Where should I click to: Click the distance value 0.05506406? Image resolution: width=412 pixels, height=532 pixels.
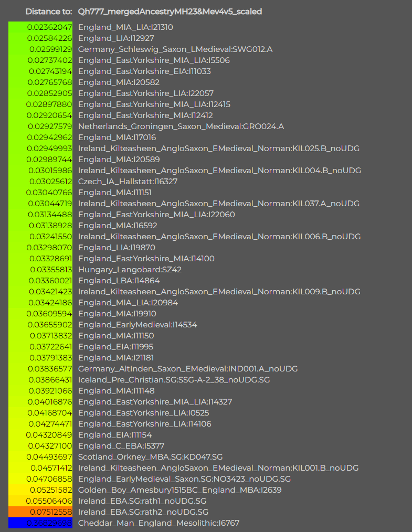click(x=49, y=501)
